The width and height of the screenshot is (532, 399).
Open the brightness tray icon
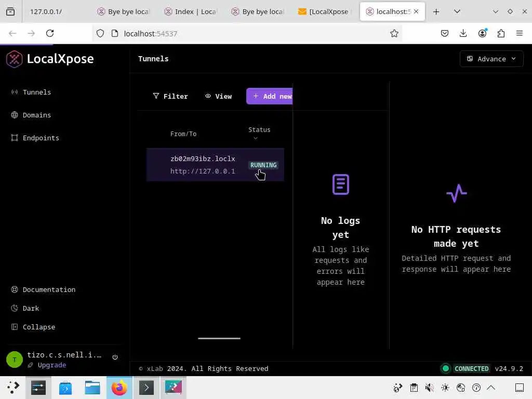(445, 388)
